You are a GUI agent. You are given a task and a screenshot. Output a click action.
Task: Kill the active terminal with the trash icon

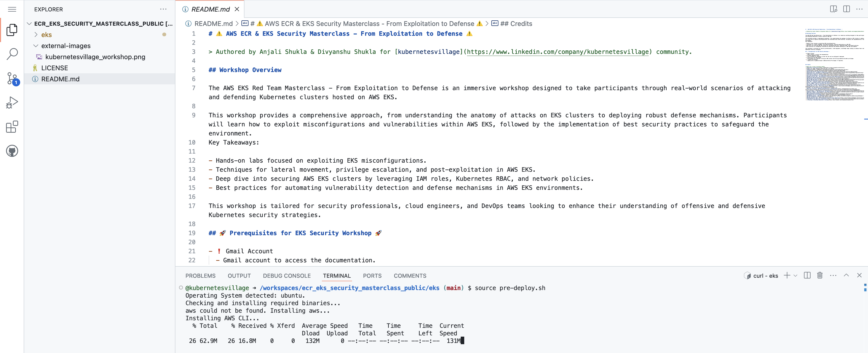pos(820,275)
